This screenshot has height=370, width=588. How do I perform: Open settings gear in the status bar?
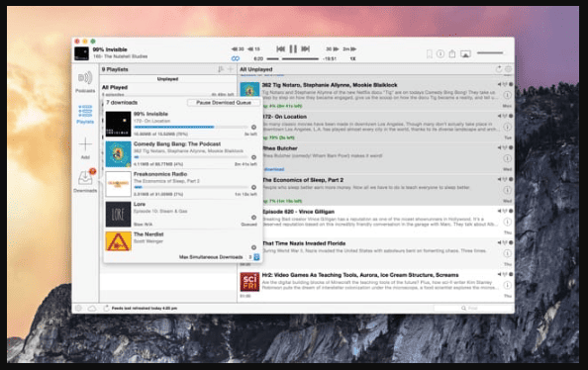click(78, 308)
